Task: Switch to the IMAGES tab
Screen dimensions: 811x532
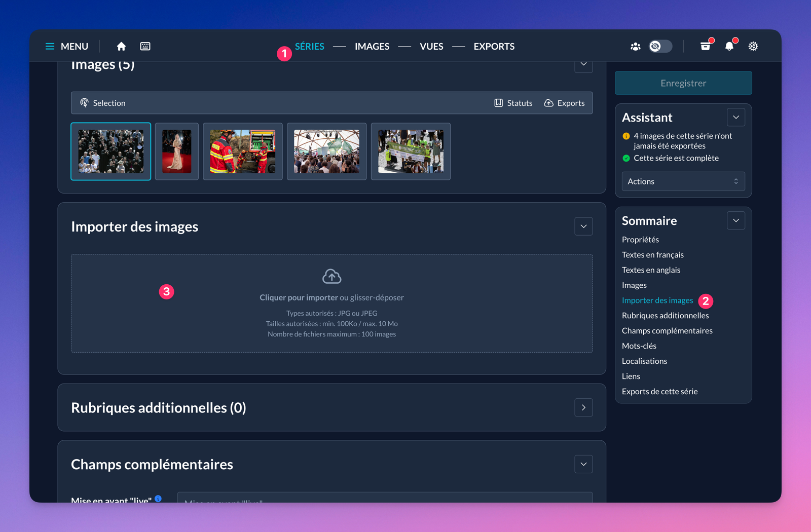Action: [x=372, y=46]
